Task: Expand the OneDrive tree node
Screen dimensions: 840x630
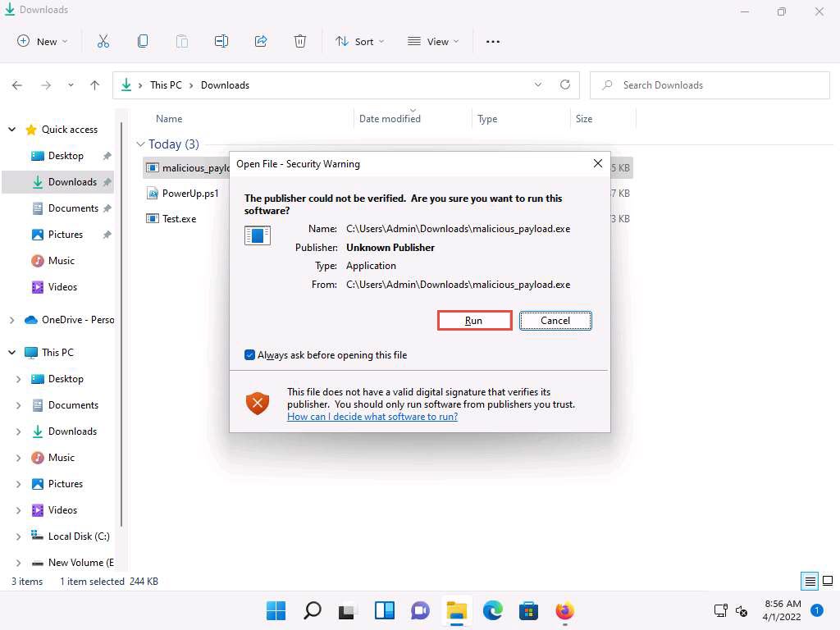Action: coord(12,320)
